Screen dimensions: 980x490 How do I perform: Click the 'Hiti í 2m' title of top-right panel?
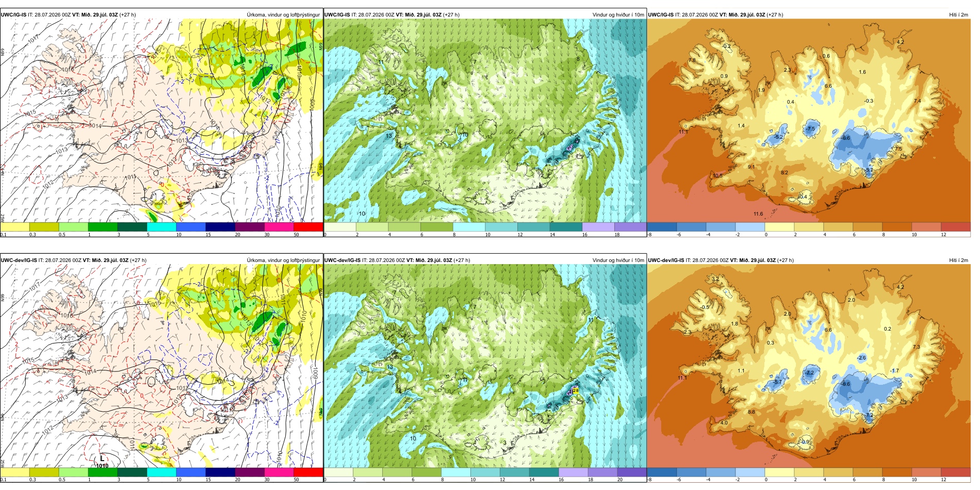click(958, 14)
